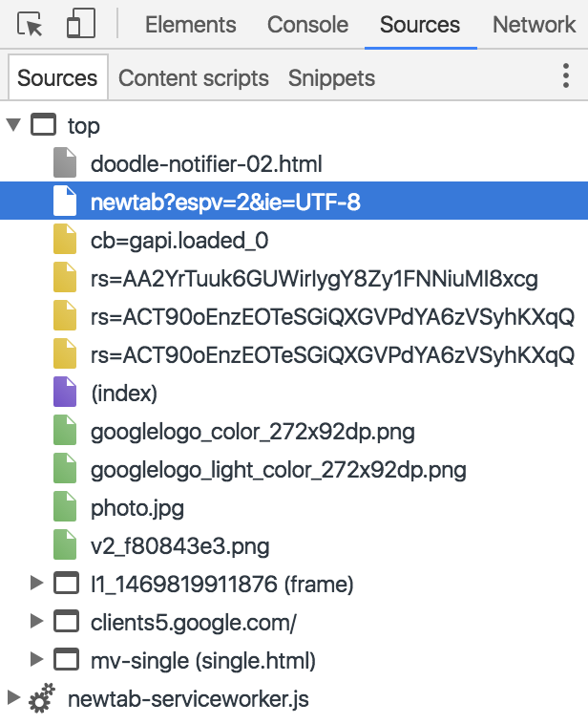This screenshot has height=724, width=588.
Task: Open the Console panel tab
Action: [308, 25]
